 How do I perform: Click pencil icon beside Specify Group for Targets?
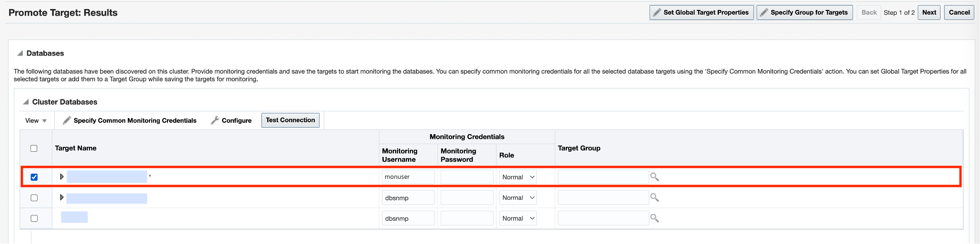(x=764, y=13)
